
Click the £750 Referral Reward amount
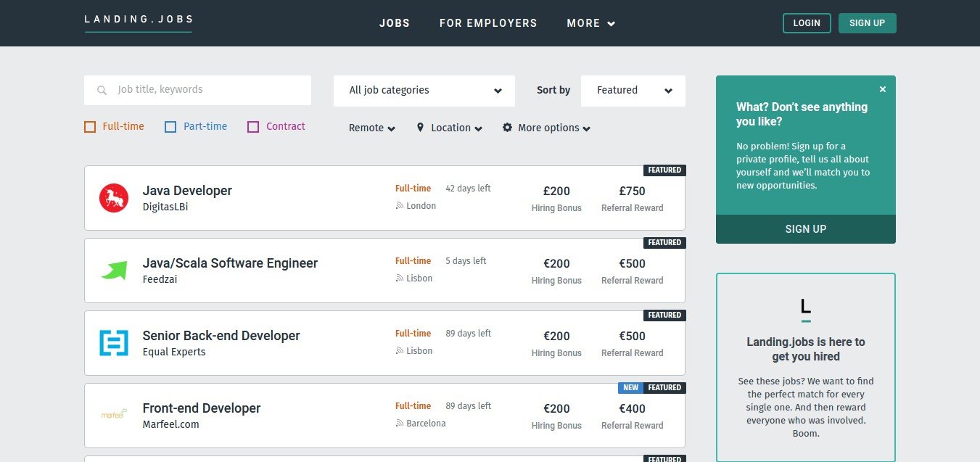632,191
